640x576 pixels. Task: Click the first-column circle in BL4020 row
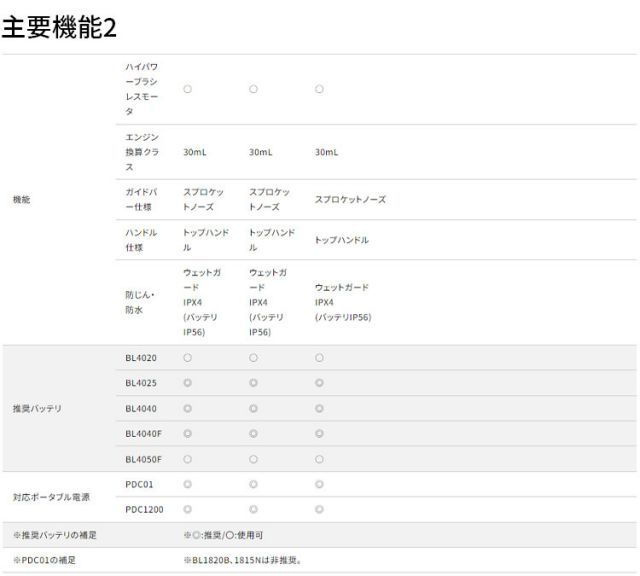(x=188, y=357)
